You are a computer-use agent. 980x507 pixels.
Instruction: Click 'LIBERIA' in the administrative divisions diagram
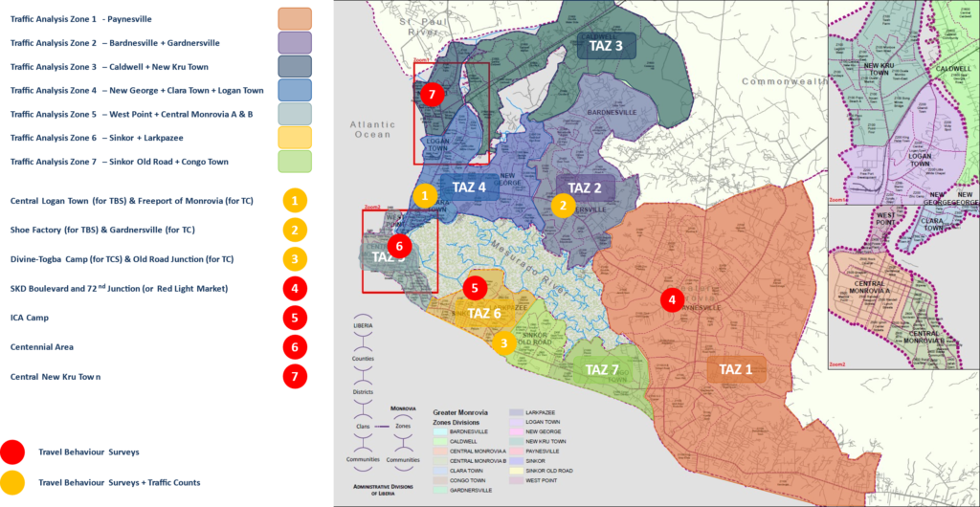point(363,325)
